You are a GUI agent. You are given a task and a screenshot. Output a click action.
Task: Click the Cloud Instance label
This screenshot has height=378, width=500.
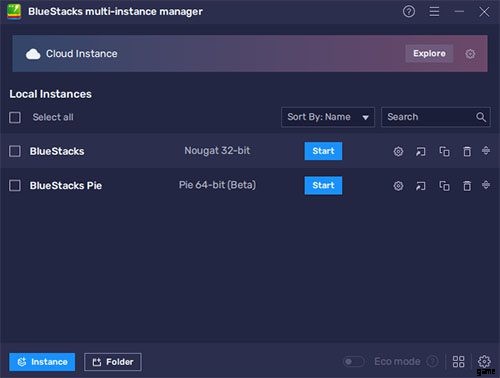point(82,54)
